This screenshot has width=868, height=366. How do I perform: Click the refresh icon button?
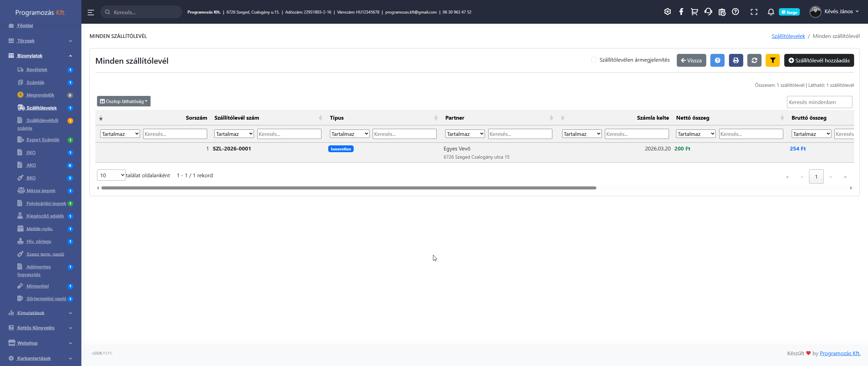coord(754,60)
